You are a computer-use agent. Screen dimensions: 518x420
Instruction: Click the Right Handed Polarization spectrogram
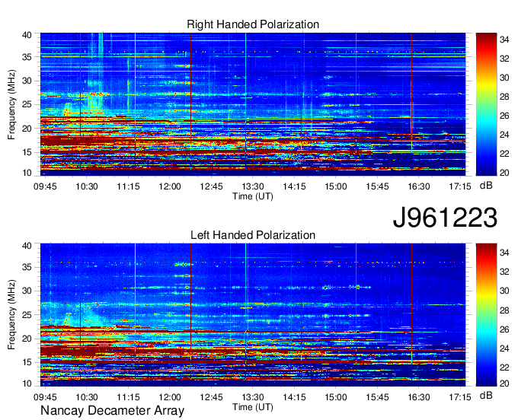coord(253,104)
